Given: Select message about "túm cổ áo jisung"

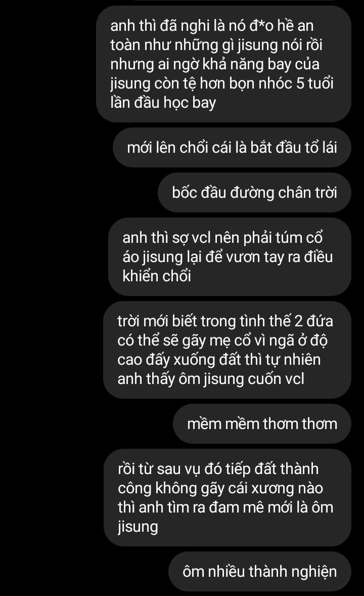Looking at the screenshot, I should pyautogui.click(x=230, y=257).
